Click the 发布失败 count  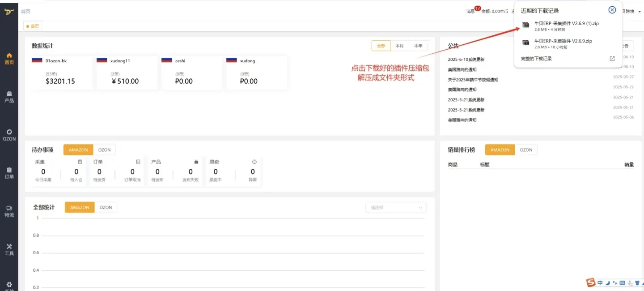[191, 171]
